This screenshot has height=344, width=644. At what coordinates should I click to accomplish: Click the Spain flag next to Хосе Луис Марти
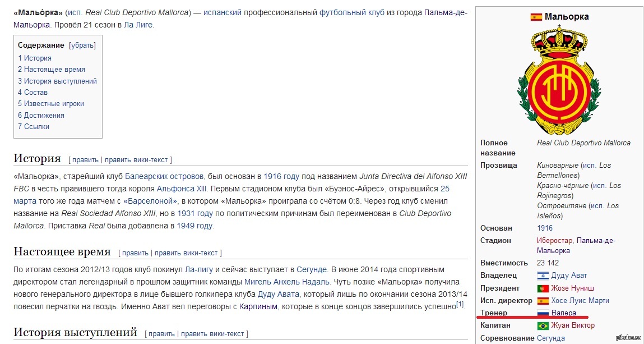[x=543, y=301]
